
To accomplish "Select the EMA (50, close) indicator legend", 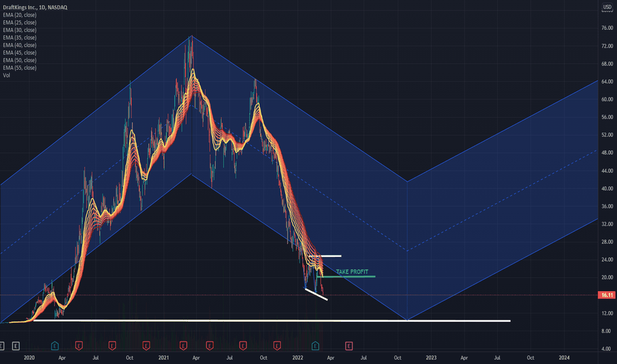I will (x=20, y=60).
